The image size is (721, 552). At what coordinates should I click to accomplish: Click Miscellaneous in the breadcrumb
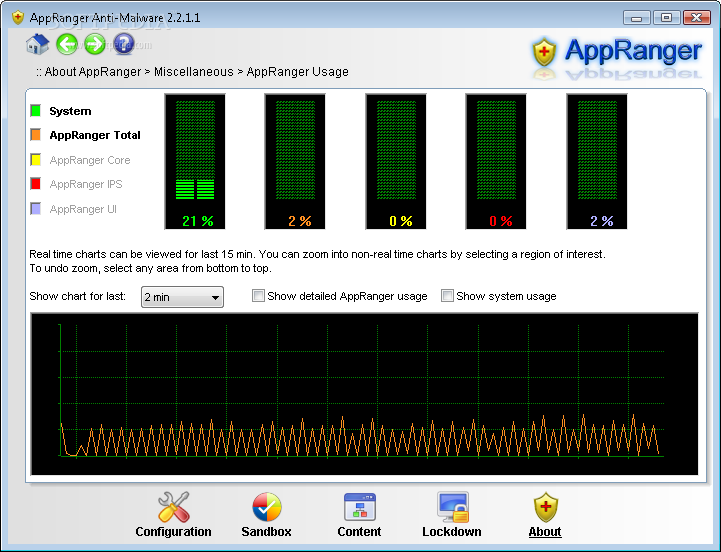tap(194, 72)
